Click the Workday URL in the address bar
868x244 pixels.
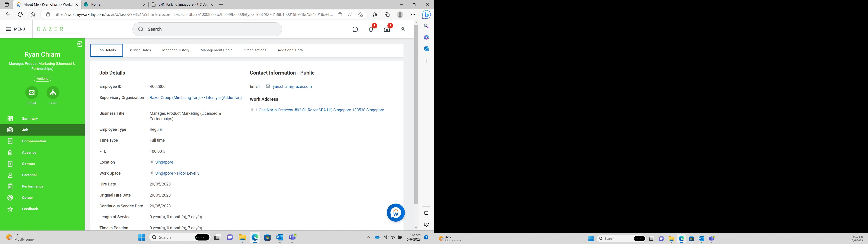click(193, 14)
